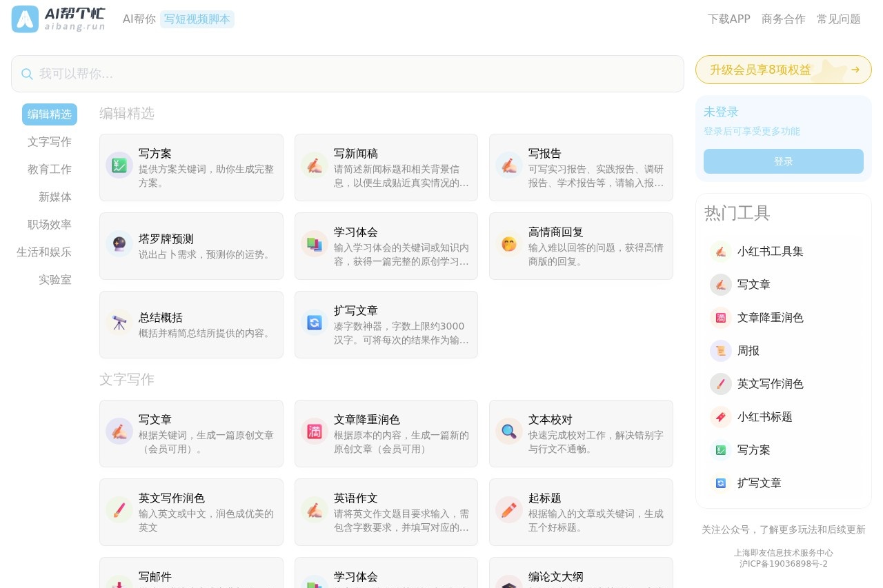Click the 登录 button
The width and height of the screenshot is (883, 588).
[783, 161]
